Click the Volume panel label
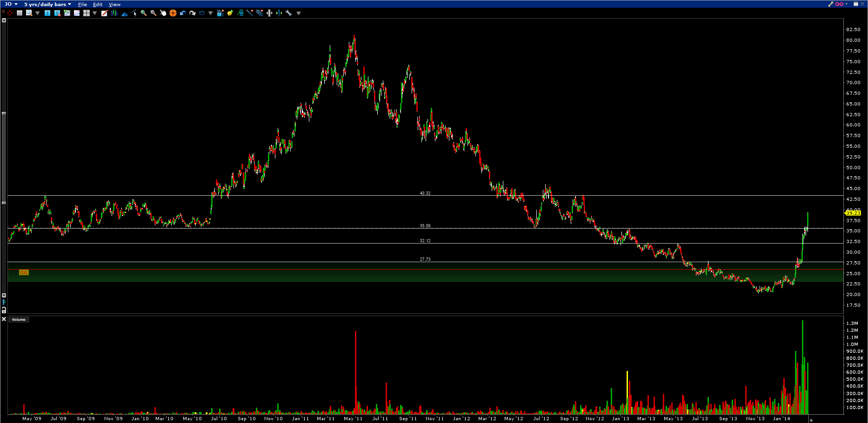Screen dimensions: 868x423 [19, 319]
